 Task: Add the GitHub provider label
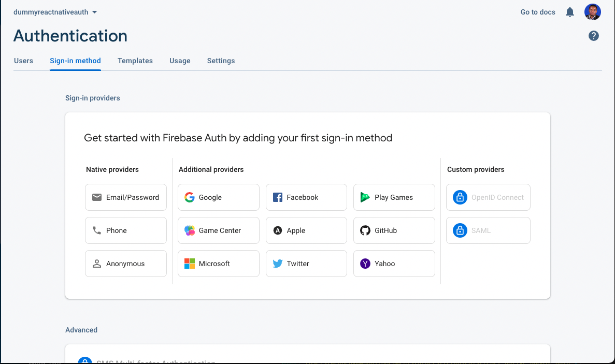click(x=386, y=230)
